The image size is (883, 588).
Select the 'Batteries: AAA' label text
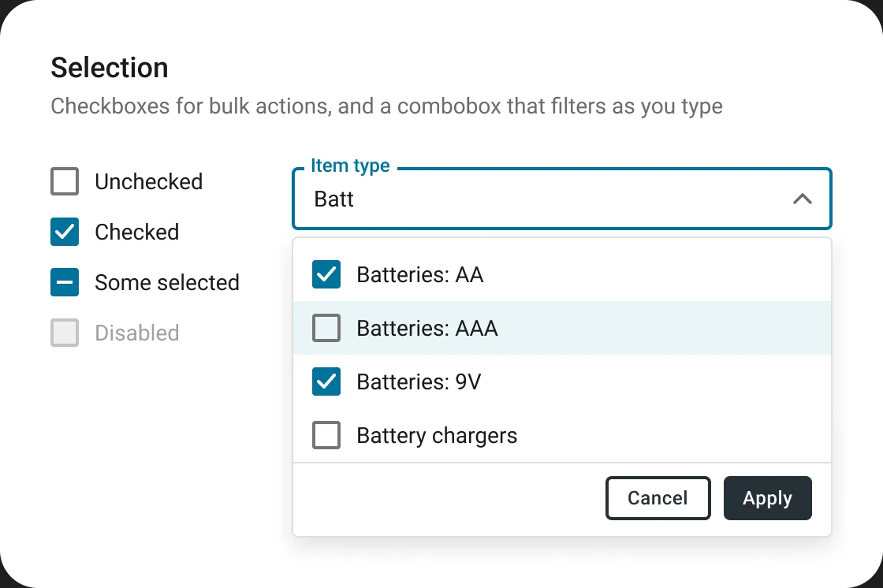click(427, 329)
